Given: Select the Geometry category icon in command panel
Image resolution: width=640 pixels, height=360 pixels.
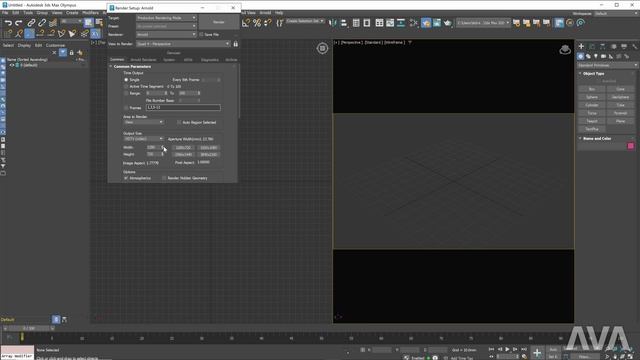Looking at the screenshot, I should click(581, 56).
